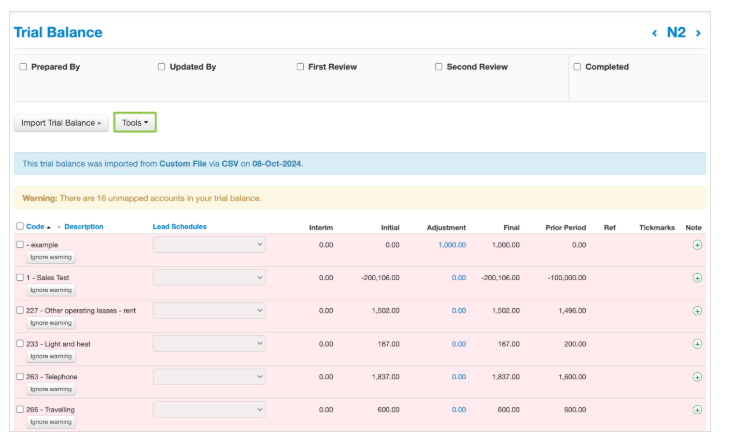Tick the First Review checkbox
The width and height of the screenshot is (730, 448).
click(x=300, y=67)
